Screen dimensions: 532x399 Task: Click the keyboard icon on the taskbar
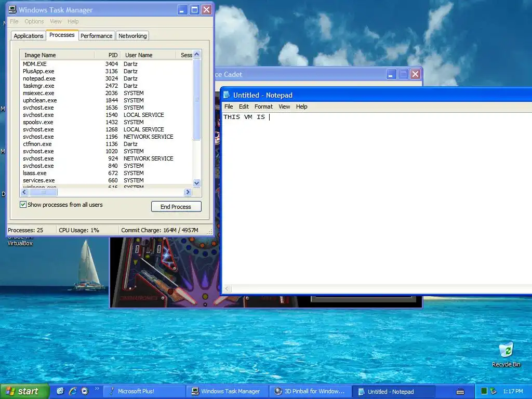pos(460,392)
